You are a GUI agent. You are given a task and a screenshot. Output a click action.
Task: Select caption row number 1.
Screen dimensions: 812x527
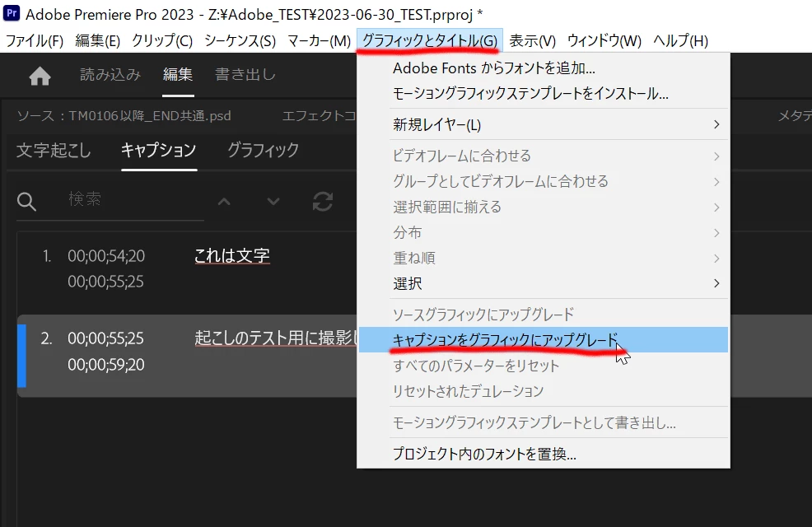coord(47,256)
